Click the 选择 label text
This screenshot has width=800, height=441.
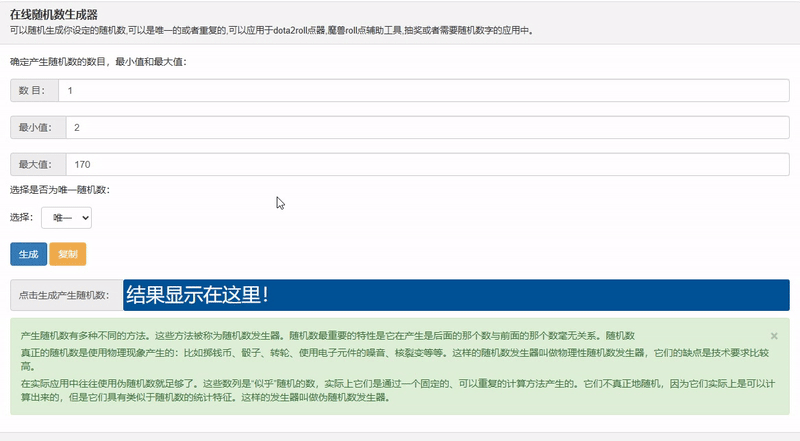[x=21, y=217]
